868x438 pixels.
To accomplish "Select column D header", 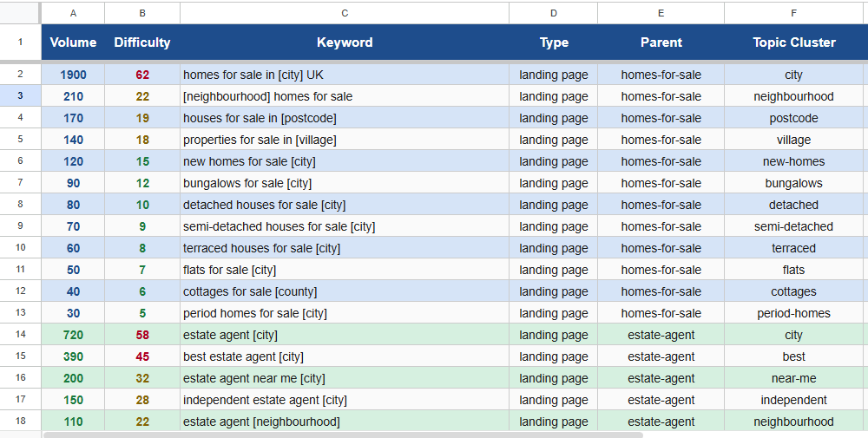I will pos(553,13).
